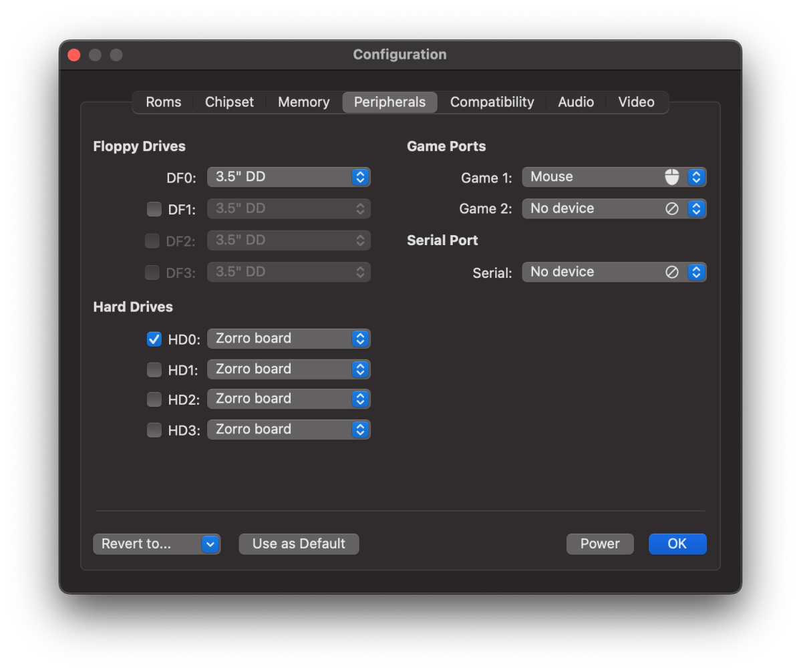The width and height of the screenshot is (801, 672).
Task: Open the Chipset tab
Action: (229, 102)
